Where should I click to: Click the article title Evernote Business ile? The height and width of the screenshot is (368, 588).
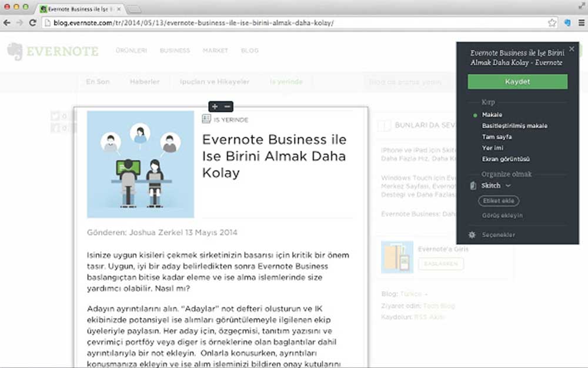click(274, 156)
